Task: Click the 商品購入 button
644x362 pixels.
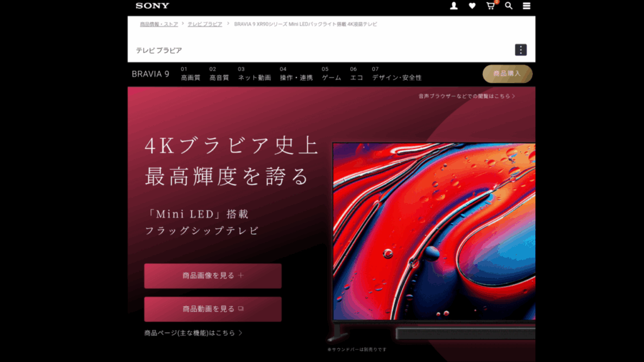Action: [x=508, y=74]
